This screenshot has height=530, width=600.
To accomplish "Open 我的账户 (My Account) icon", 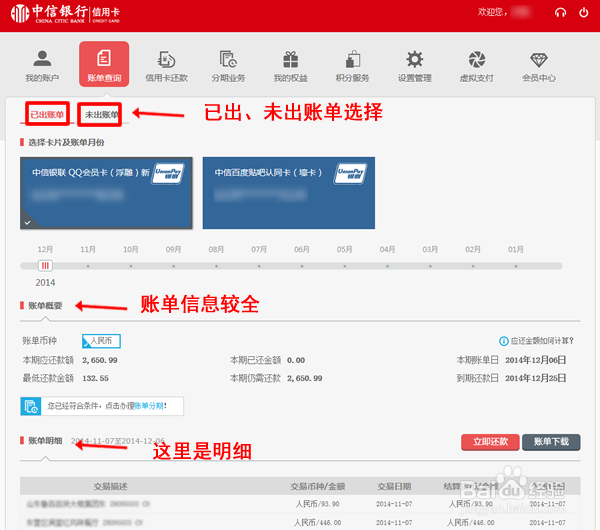I will (x=42, y=65).
